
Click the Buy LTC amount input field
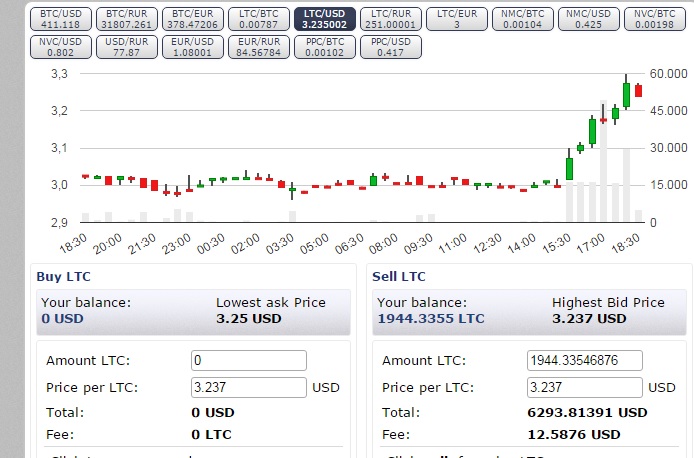248,361
